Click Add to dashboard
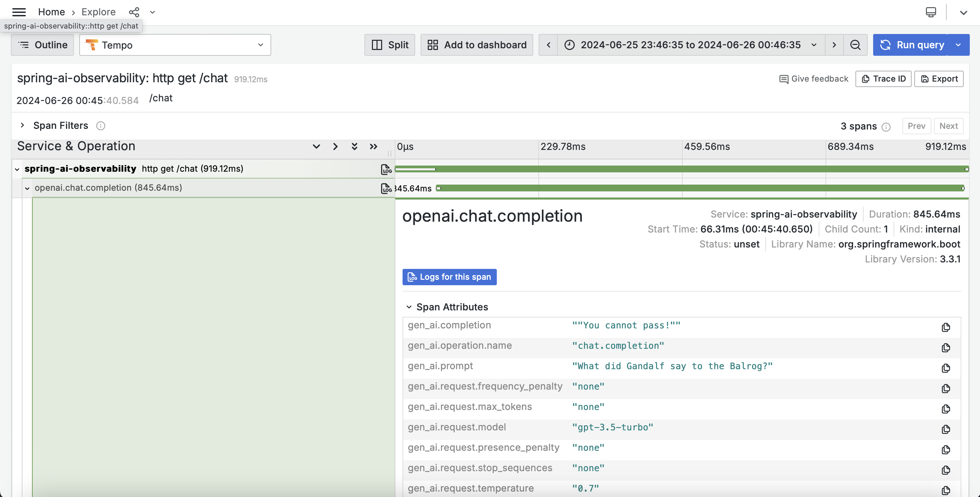 point(477,45)
